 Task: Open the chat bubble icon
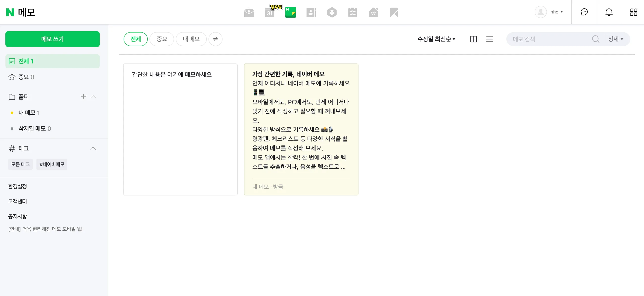[x=584, y=12]
